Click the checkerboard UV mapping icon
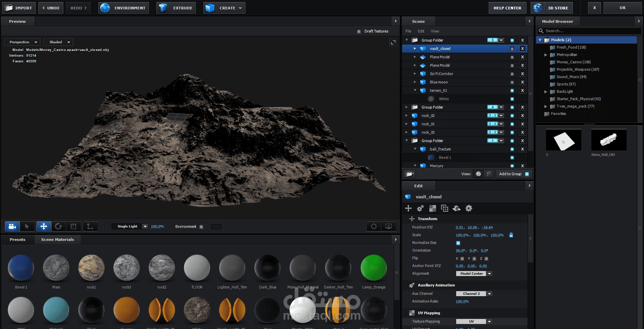This screenshot has width=644, height=329. click(x=433, y=208)
